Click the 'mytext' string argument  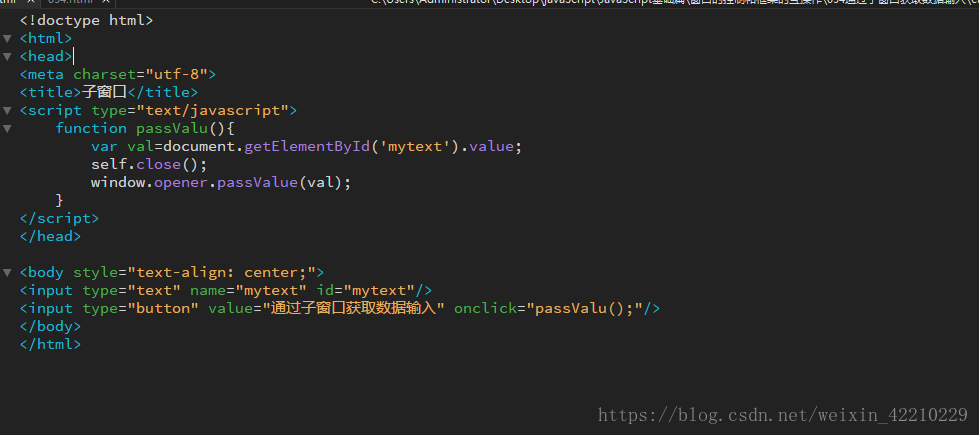[414, 147]
